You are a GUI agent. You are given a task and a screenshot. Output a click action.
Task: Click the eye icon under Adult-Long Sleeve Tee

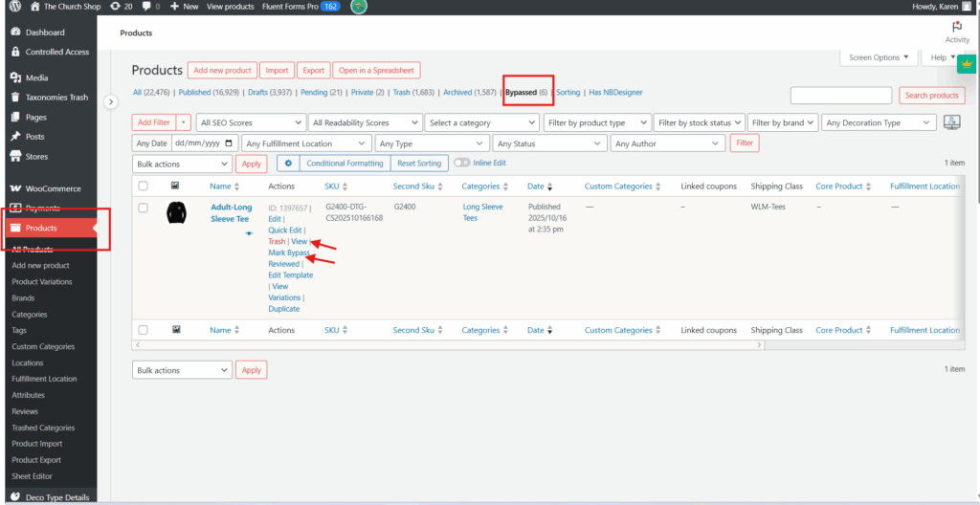click(x=249, y=233)
